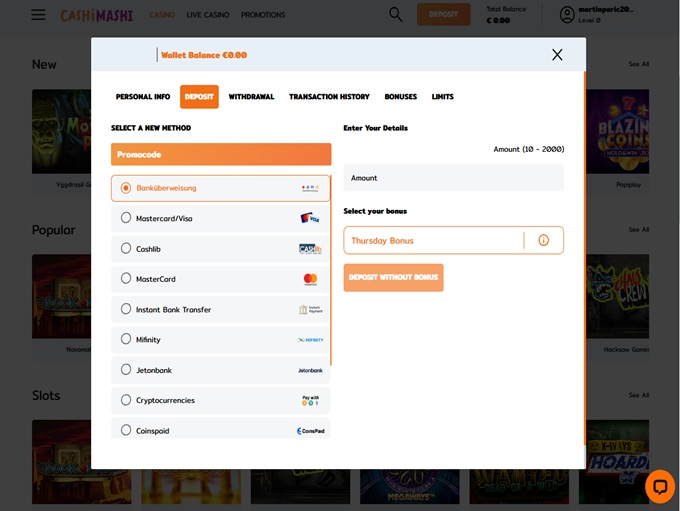Select the Banküberweisung radio button
680x511 pixels.
(x=126, y=188)
